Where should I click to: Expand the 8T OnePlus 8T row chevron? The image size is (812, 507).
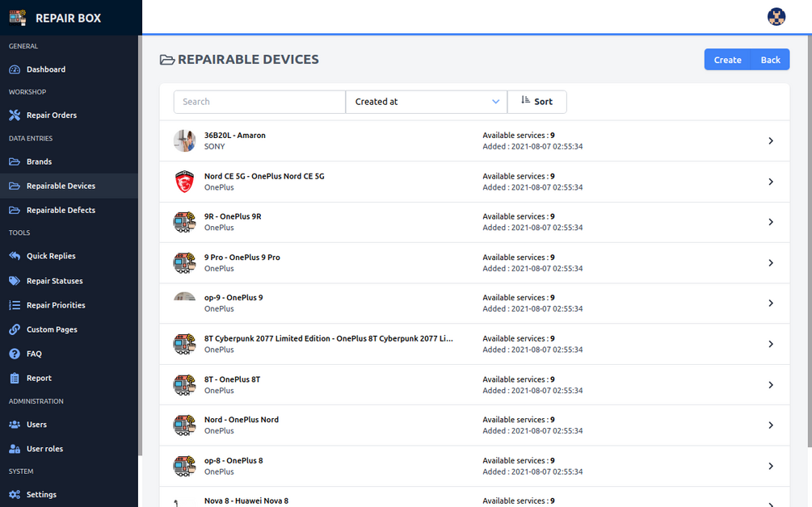tap(771, 385)
